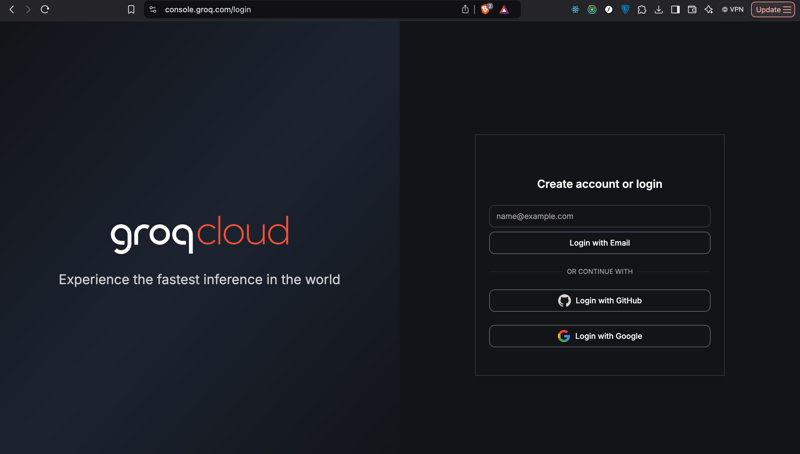Toggle the browser sidebar panel
The image size is (800, 454).
coord(676,9)
